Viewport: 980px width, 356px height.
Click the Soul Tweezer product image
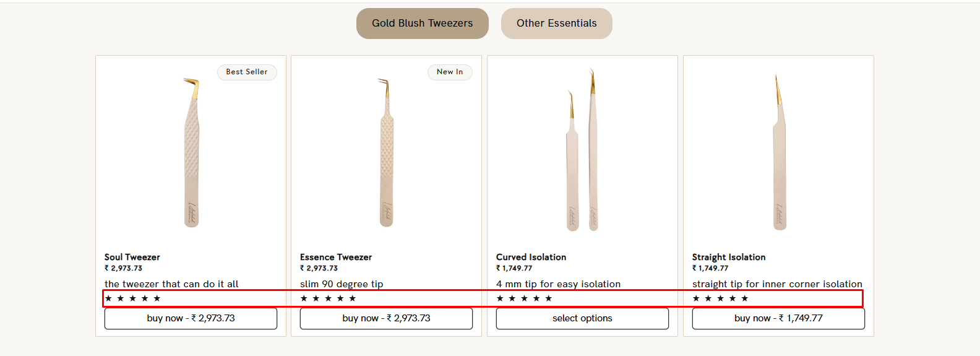[191, 153]
